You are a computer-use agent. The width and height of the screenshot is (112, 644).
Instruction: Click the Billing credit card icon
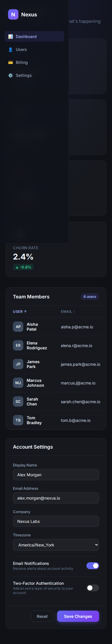pyautogui.click(x=11, y=62)
